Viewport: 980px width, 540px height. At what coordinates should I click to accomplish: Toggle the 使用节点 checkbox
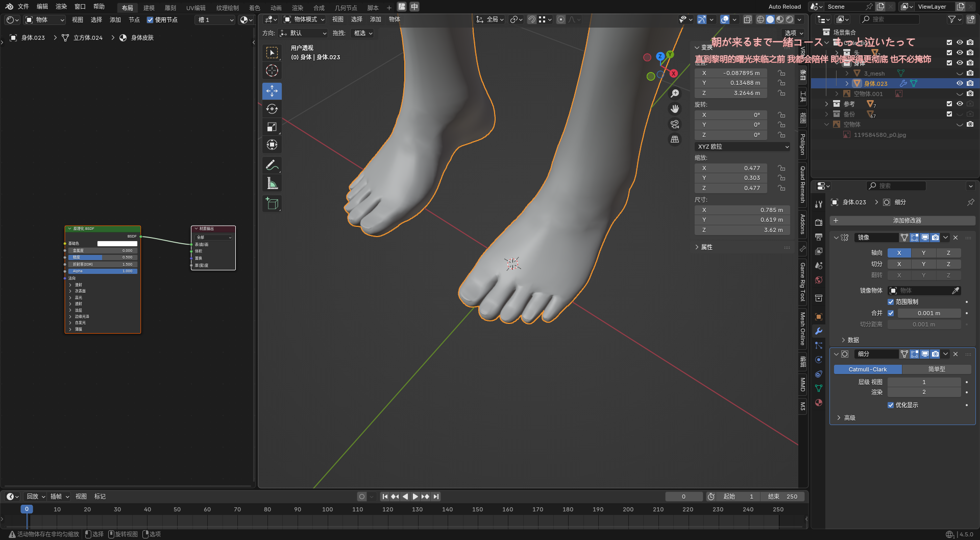tap(150, 20)
